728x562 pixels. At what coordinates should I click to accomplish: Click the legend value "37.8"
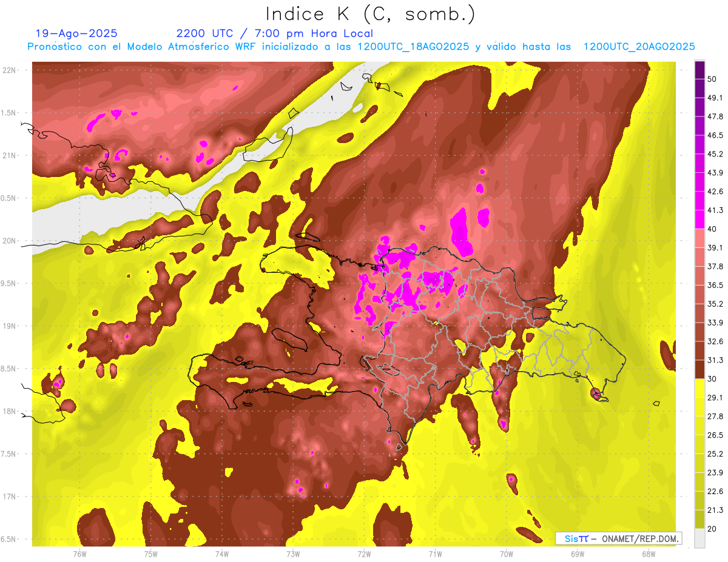[716, 266]
